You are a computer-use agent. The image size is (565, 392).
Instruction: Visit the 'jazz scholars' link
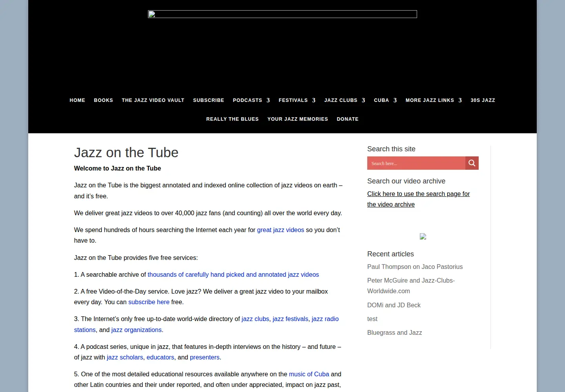pos(125,357)
